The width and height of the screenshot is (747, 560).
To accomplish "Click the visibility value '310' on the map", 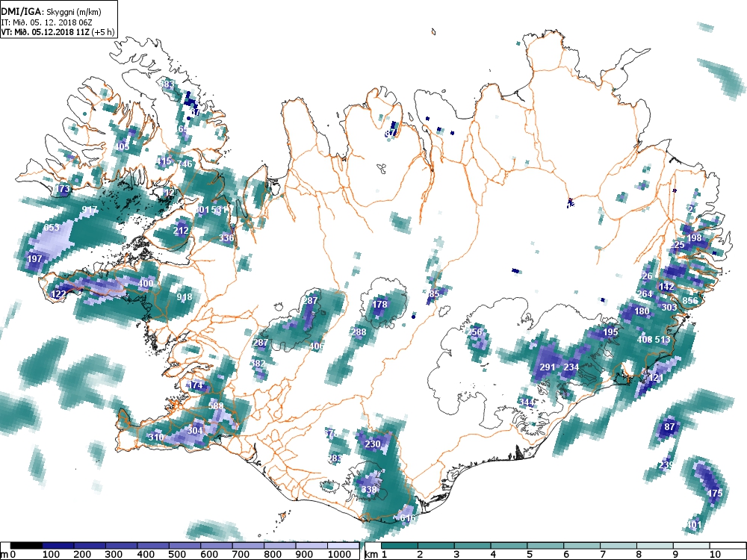I will [156, 437].
